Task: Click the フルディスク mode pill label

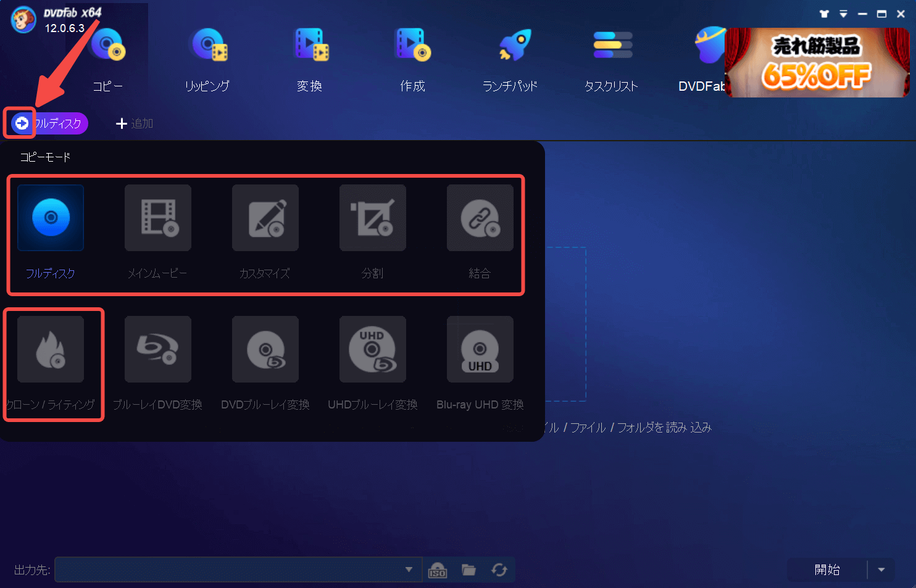Action: 58,123
